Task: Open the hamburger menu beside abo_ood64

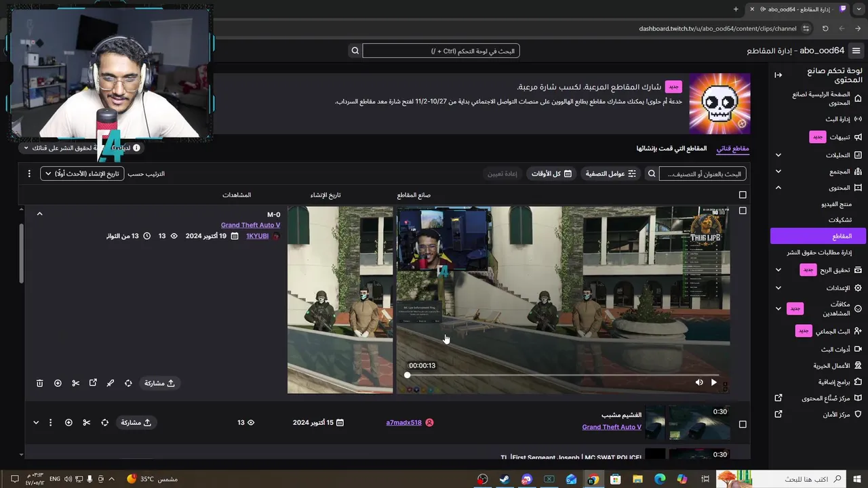Action: [856, 51]
